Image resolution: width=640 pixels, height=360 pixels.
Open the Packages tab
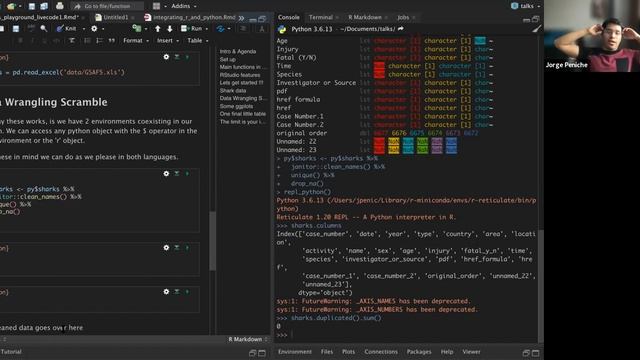click(x=419, y=352)
